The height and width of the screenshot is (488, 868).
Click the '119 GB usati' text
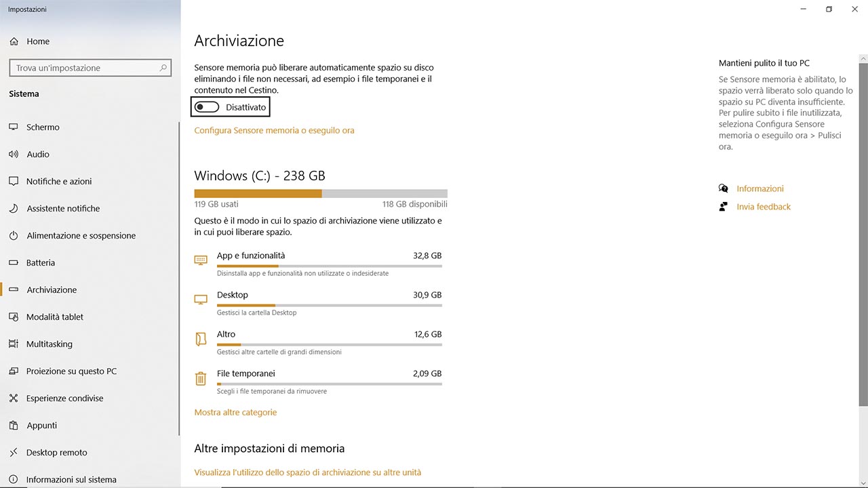coord(216,204)
